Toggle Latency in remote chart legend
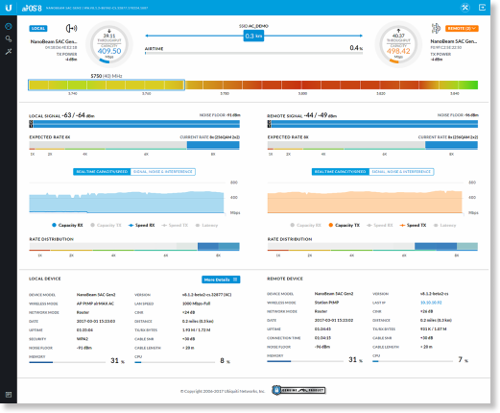Screen dimensions: 500x413 445,225
